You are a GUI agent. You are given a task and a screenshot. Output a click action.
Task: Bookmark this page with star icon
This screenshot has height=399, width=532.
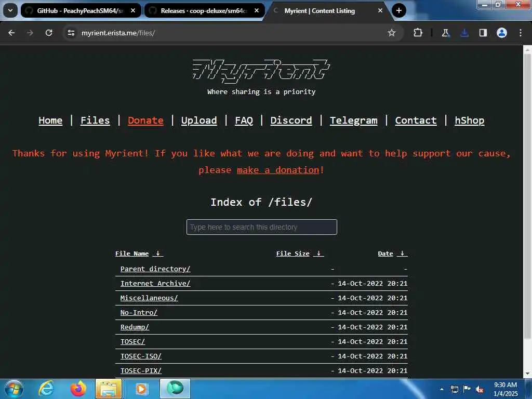coord(392,33)
